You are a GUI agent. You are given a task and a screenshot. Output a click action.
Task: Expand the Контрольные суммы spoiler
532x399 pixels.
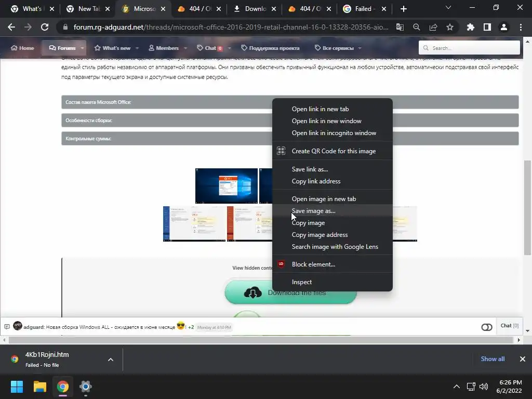coord(290,139)
